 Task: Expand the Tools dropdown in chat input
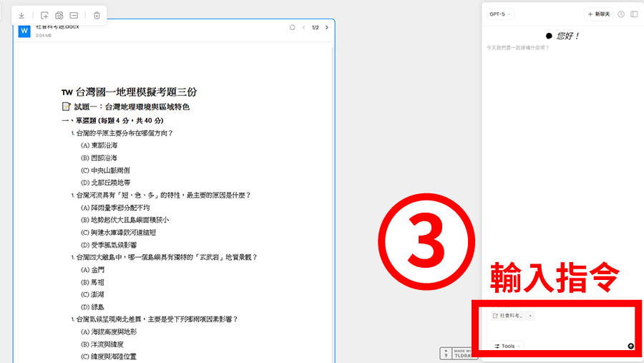[505, 346]
